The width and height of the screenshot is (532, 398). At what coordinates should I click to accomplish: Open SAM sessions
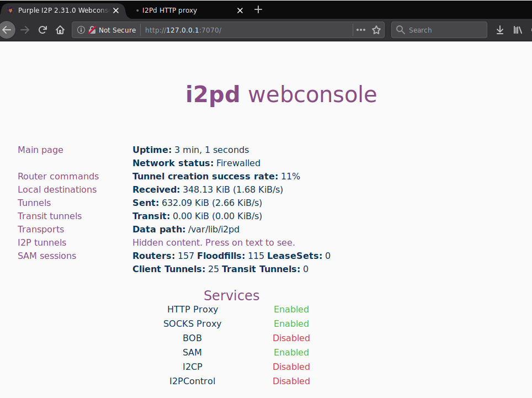47,256
